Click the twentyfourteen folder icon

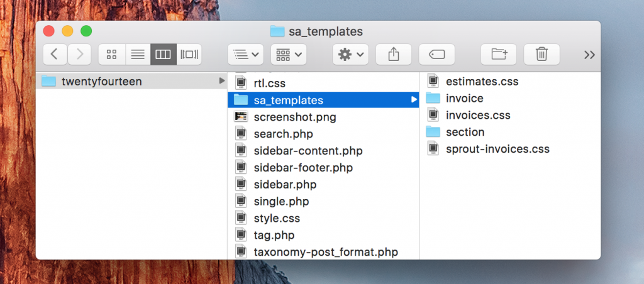click(48, 81)
